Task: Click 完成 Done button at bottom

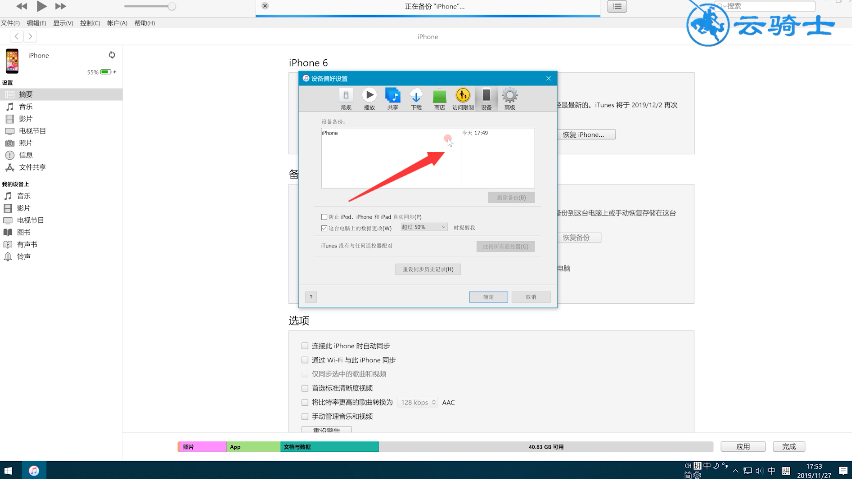Action: point(789,446)
